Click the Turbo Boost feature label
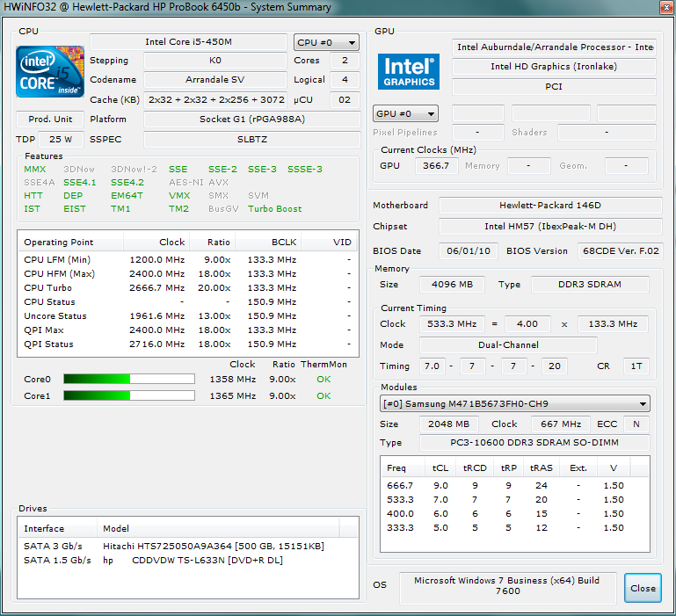This screenshot has width=676, height=616. click(x=274, y=208)
